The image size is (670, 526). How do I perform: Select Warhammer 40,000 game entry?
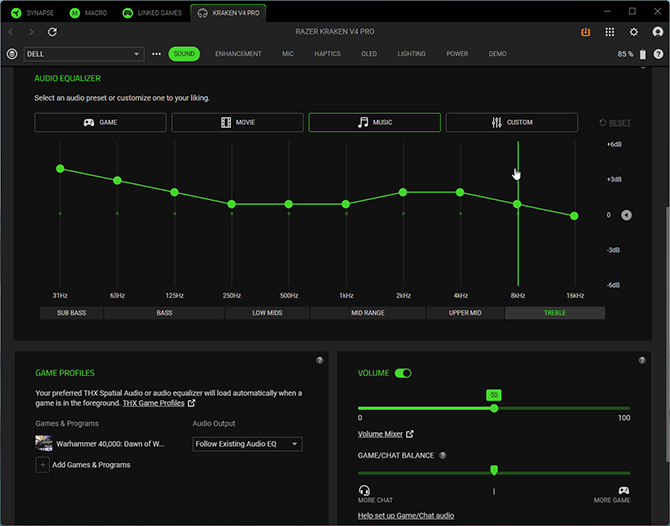(100, 444)
